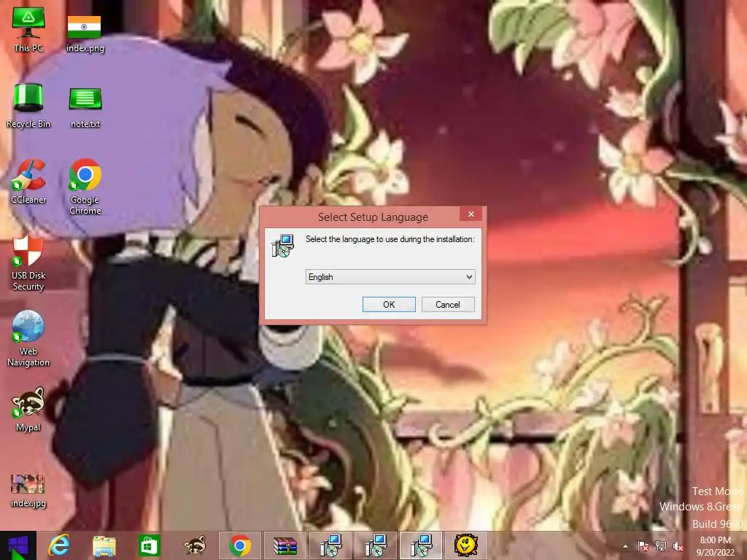Select the note.txt file on desktop
This screenshot has height=560, width=747.
85,108
